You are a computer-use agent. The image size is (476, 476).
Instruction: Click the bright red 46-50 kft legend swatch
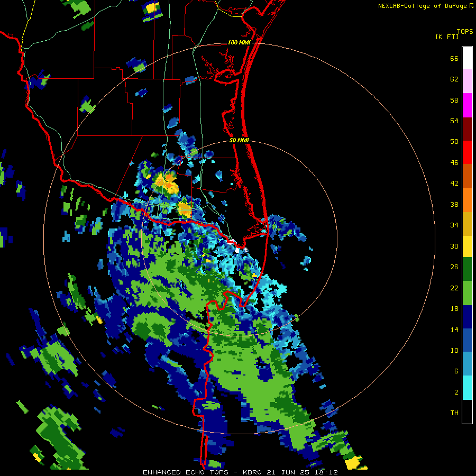[x=467, y=152]
